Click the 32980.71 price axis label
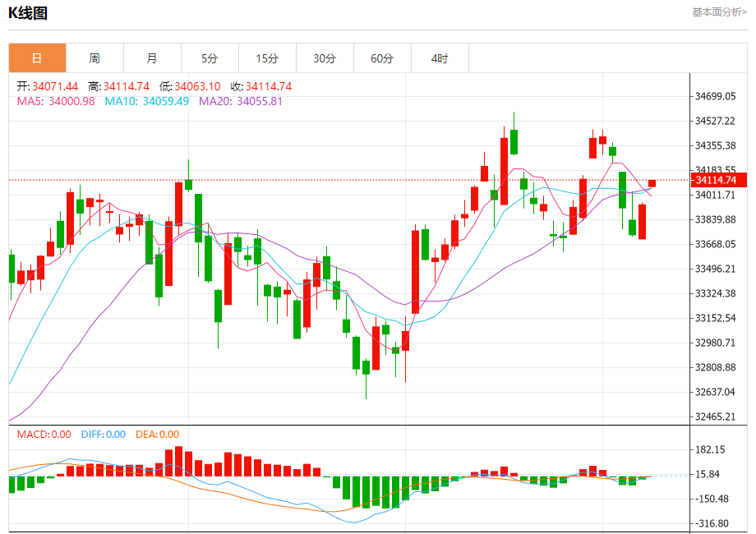The image size is (756, 534). (x=716, y=343)
